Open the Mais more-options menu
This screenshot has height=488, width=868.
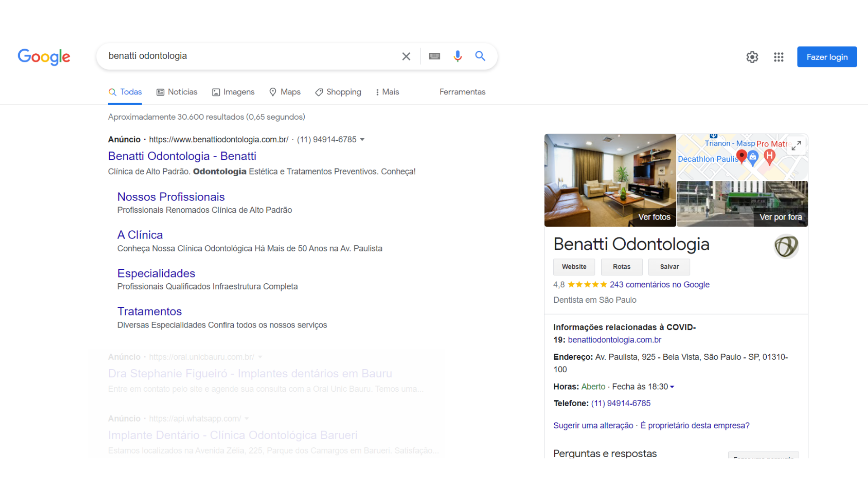coord(387,92)
